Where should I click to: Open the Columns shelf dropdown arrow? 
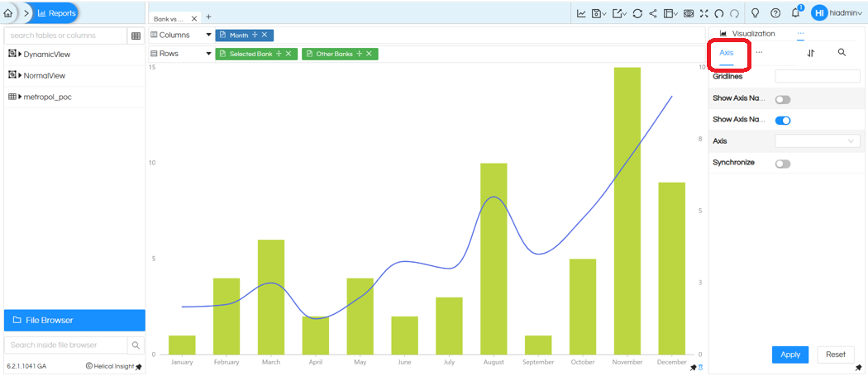[208, 35]
